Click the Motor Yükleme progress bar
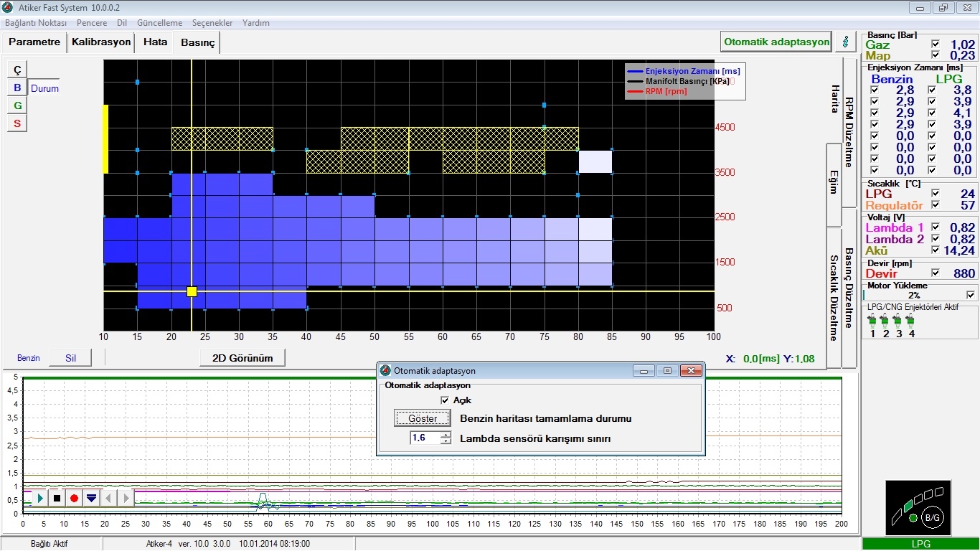 (913, 295)
